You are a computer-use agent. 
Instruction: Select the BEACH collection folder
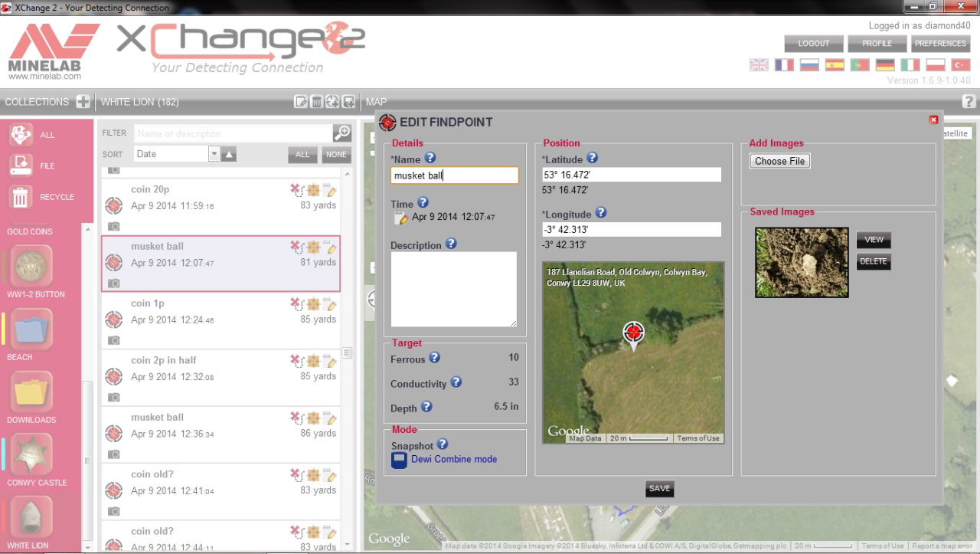coord(31,329)
